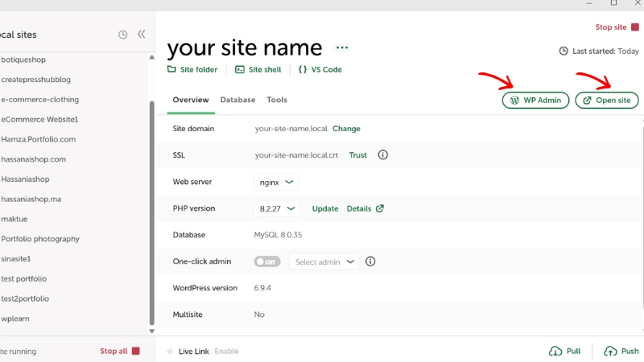Select the wplearn site
The image size is (644, 362).
point(15,319)
